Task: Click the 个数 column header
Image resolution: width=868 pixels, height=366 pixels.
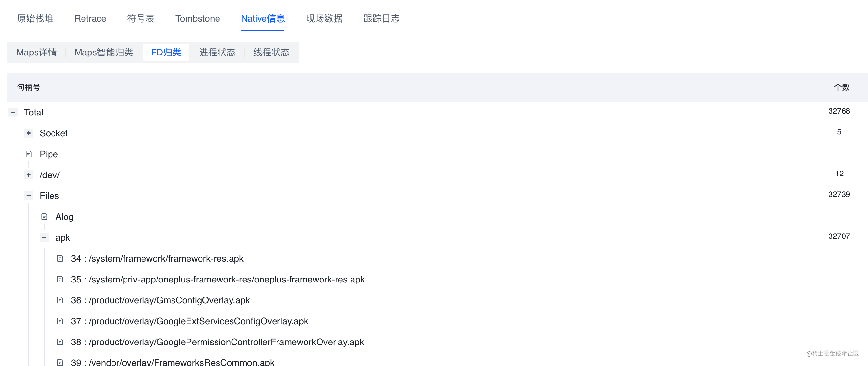Action: [x=842, y=87]
